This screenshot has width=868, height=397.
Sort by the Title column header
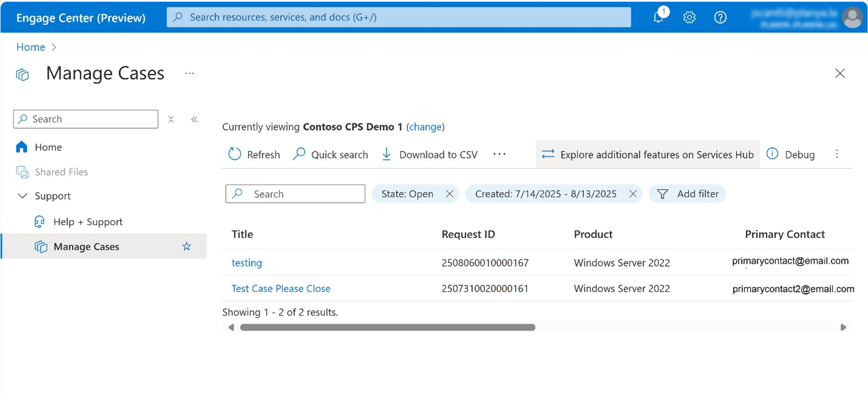pyautogui.click(x=242, y=234)
